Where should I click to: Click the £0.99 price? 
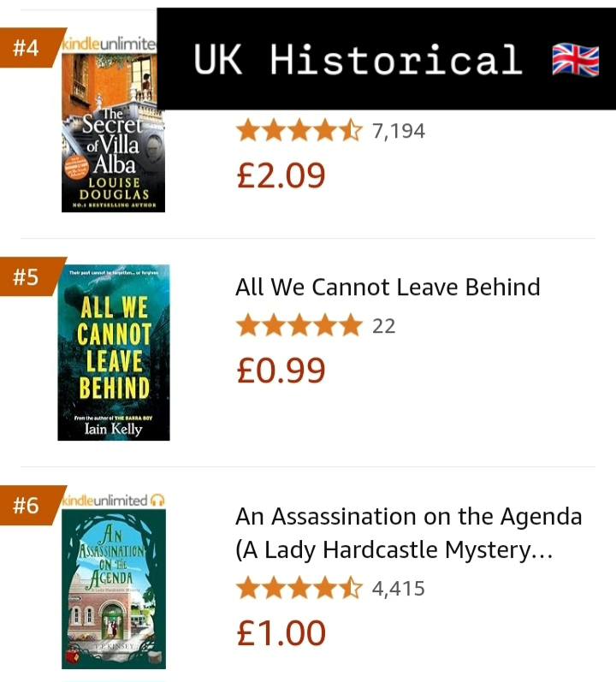(x=281, y=371)
